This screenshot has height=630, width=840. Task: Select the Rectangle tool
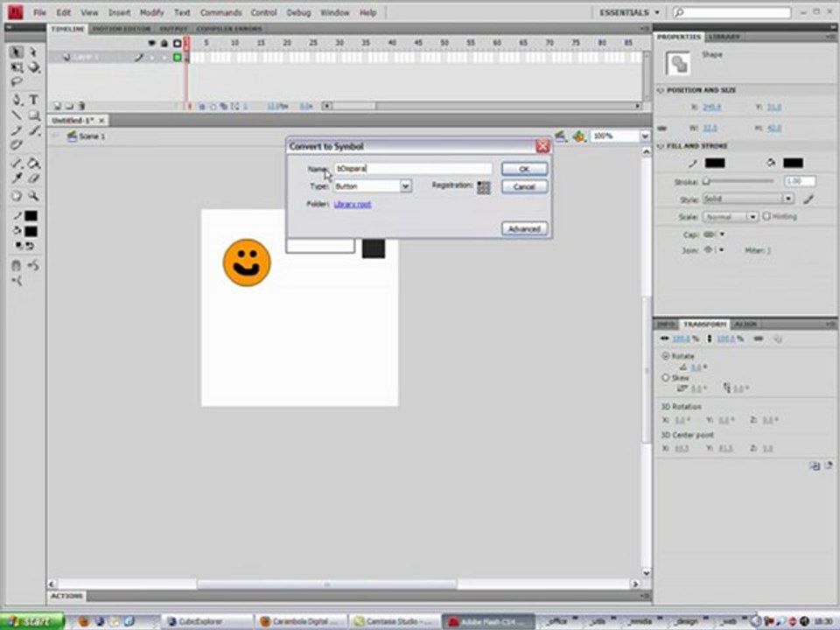(x=34, y=115)
